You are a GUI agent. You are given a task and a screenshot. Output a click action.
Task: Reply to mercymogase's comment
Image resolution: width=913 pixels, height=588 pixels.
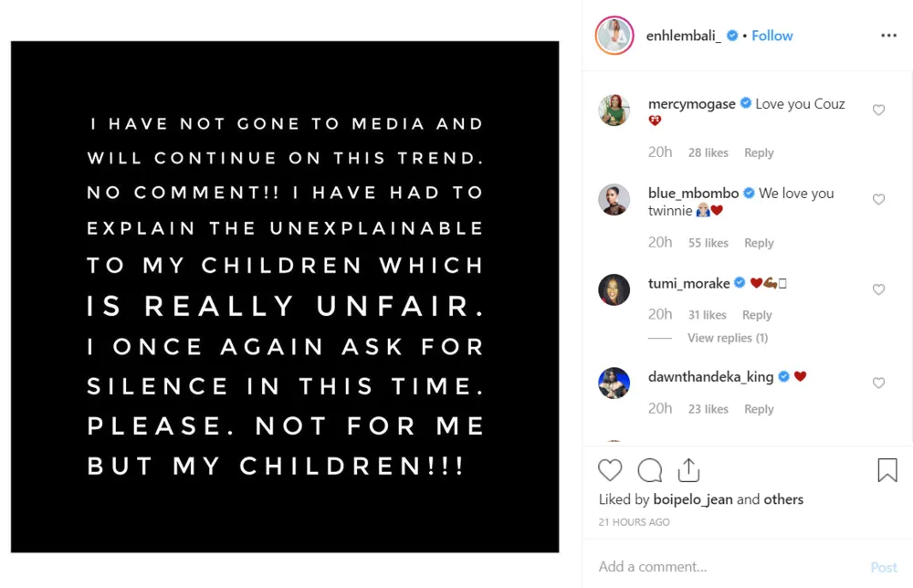[x=759, y=153]
